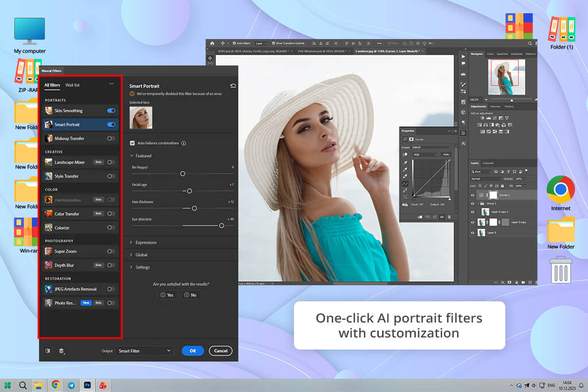Click the Auto button in Curves properties
588x392 pixels.
point(446,154)
